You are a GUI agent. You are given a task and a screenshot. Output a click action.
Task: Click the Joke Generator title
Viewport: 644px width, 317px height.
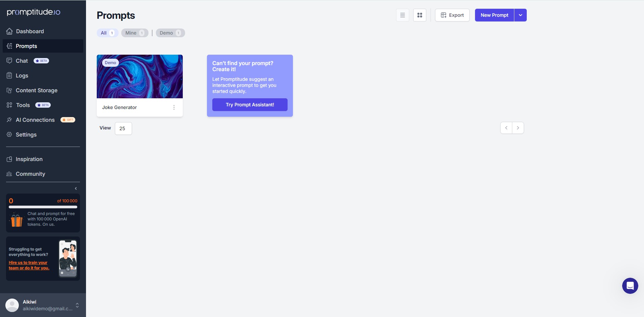[x=120, y=107]
